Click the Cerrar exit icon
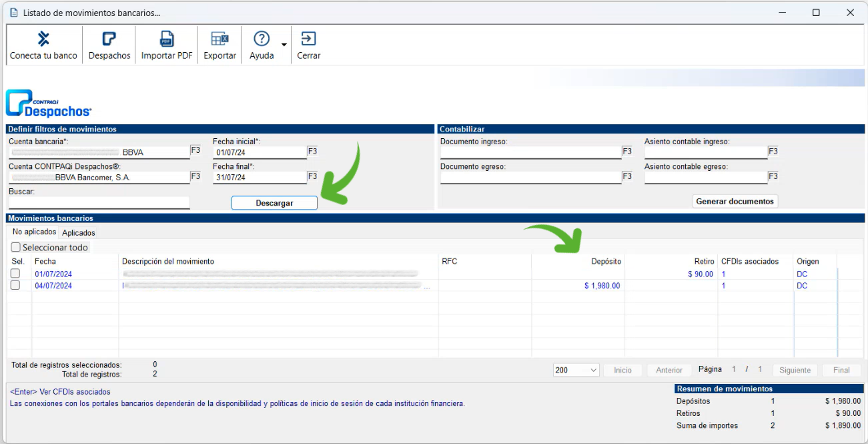Image resolution: width=868 pixels, height=444 pixels. [x=308, y=39]
